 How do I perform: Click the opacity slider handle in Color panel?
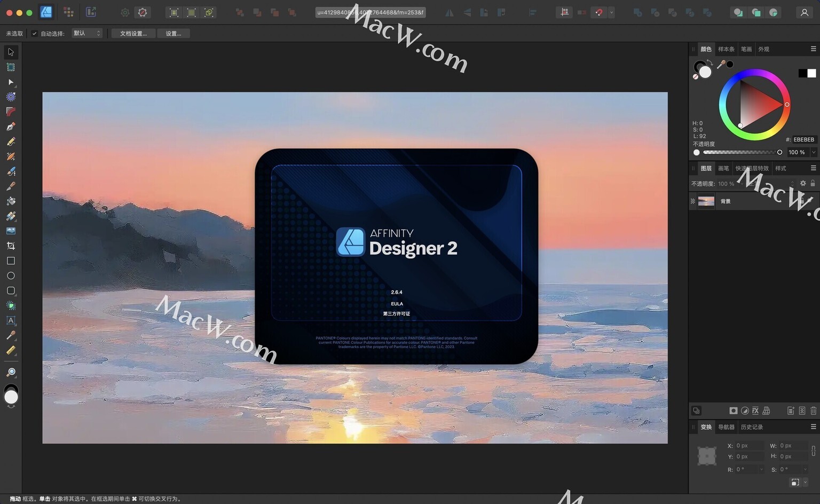click(779, 152)
